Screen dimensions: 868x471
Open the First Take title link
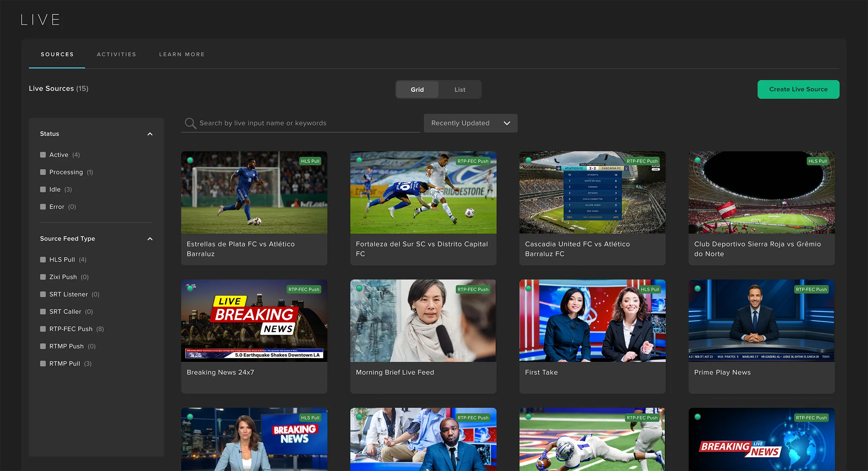541,372
